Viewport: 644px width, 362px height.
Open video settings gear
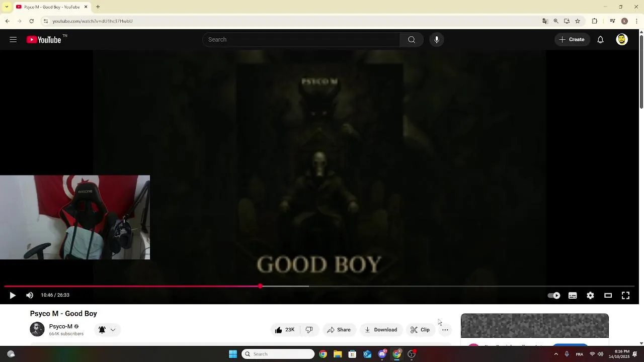point(590,296)
